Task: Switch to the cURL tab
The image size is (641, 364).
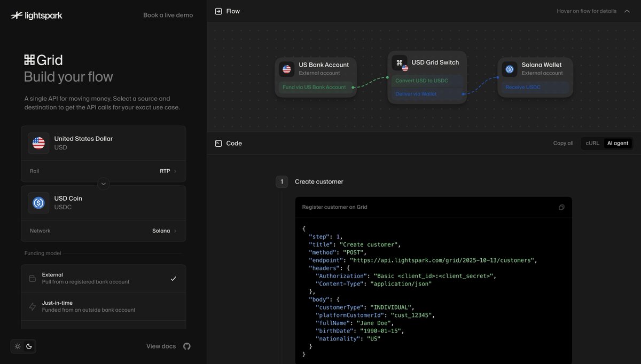Action: click(592, 143)
